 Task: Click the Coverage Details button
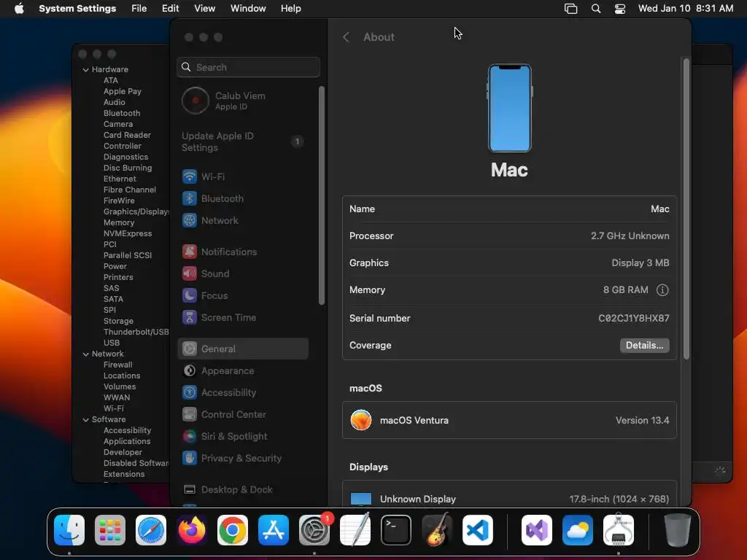(645, 345)
